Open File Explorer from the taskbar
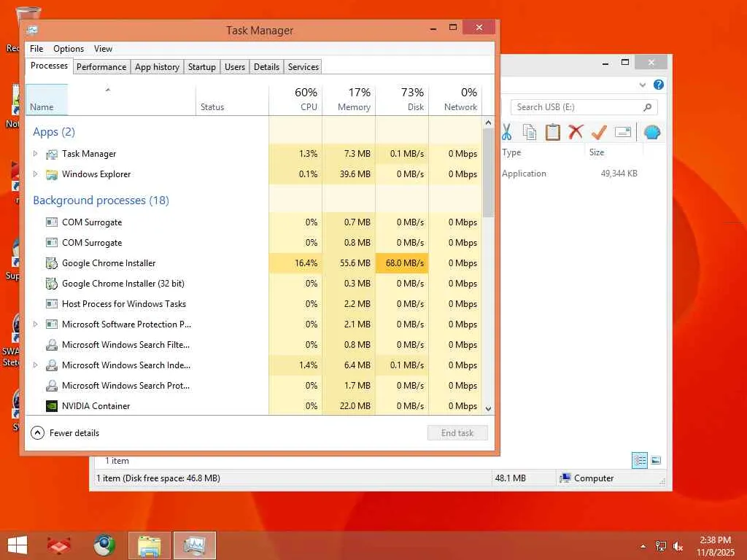Image resolution: width=747 pixels, height=560 pixels. (x=149, y=545)
